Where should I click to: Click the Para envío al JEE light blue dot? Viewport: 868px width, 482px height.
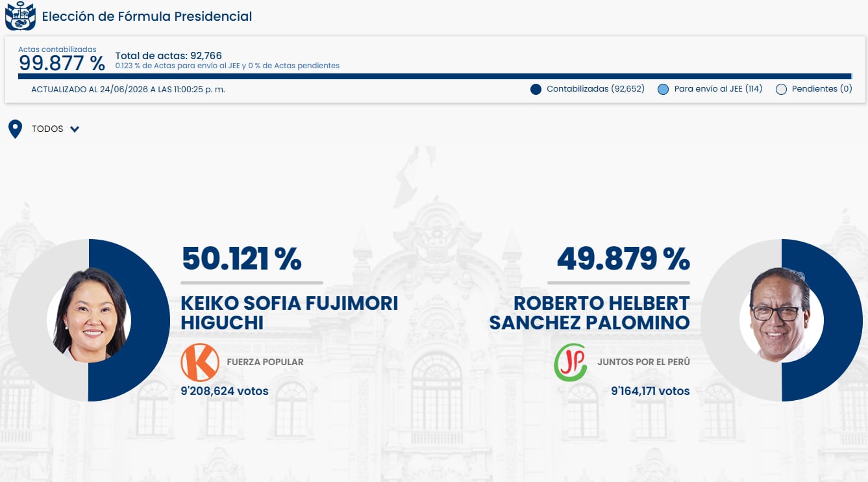[663, 90]
